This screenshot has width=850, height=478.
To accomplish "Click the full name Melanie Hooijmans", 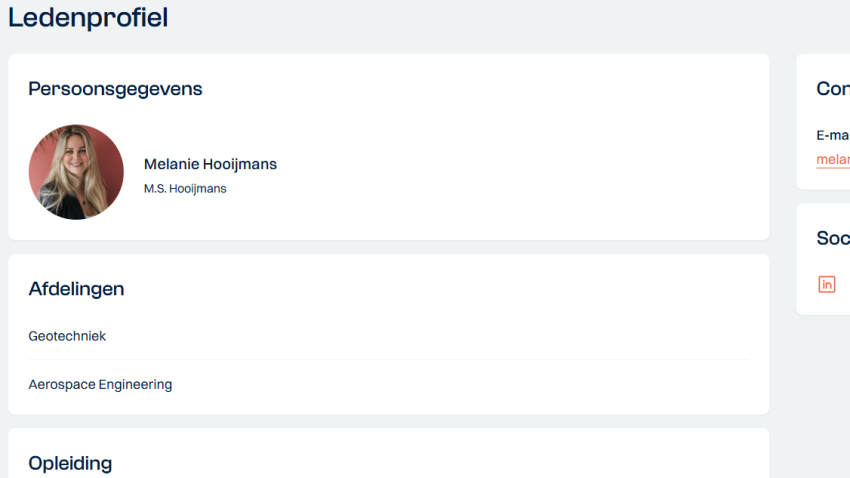I will (210, 164).
